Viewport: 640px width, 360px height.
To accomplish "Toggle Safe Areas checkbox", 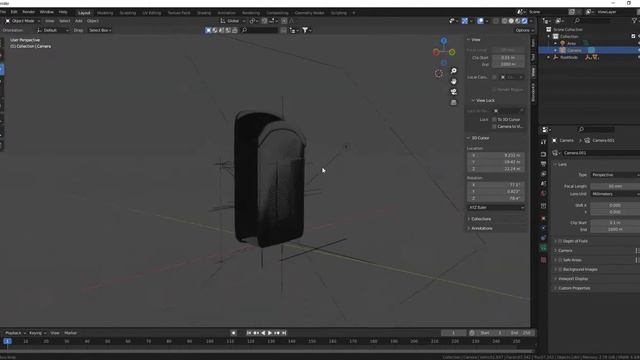I will [560, 260].
